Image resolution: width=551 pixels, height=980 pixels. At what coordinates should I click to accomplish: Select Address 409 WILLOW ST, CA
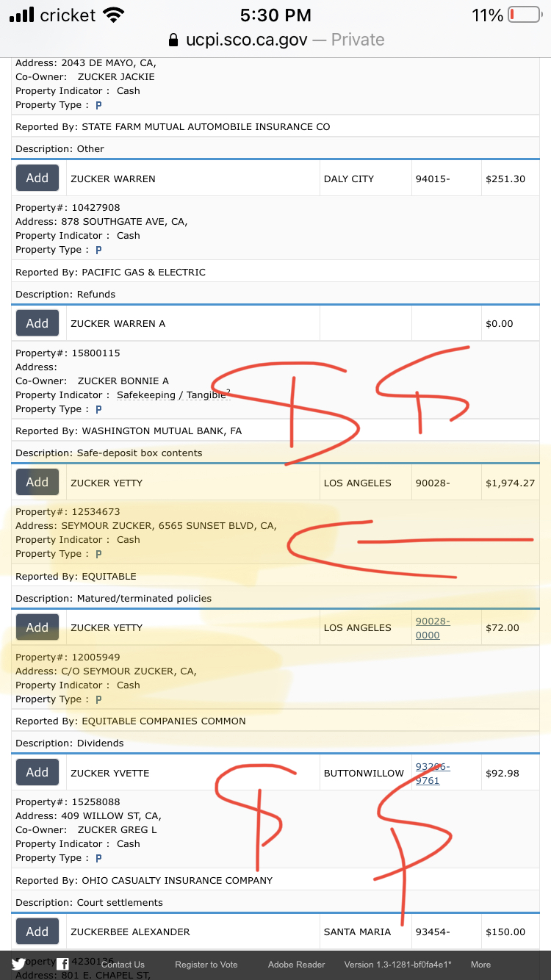88,816
